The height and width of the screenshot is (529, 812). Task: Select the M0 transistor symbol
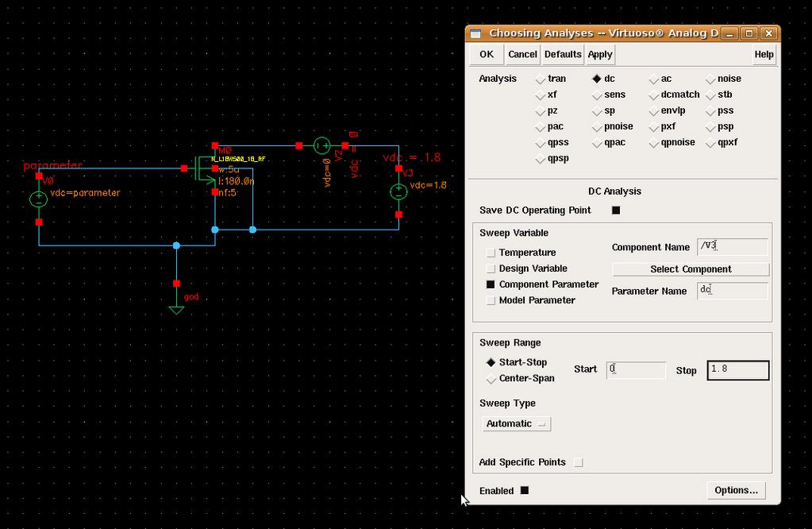pos(205,169)
